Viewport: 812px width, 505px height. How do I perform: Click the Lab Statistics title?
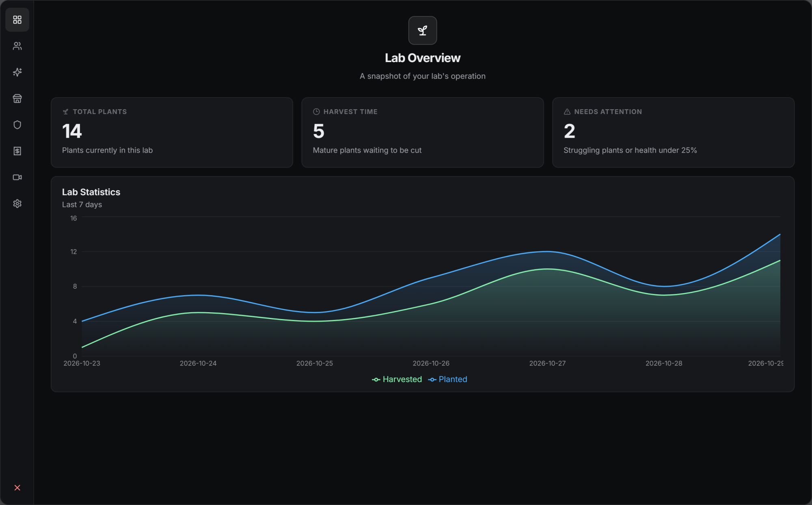click(91, 192)
